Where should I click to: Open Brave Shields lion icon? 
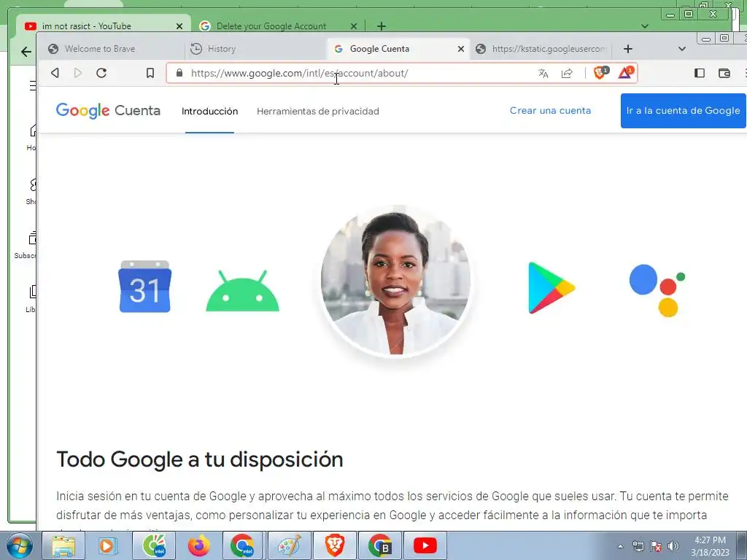coord(600,72)
